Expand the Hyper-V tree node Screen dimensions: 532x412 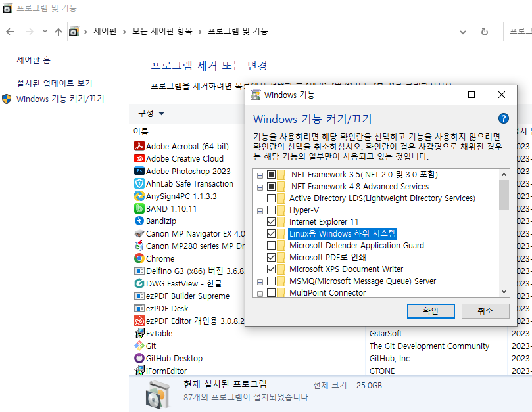point(260,211)
